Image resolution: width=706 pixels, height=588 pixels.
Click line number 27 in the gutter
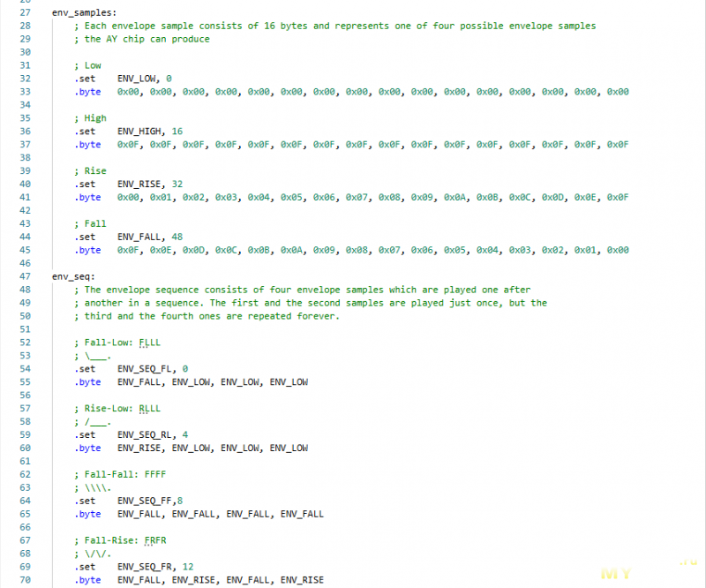point(24,12)
